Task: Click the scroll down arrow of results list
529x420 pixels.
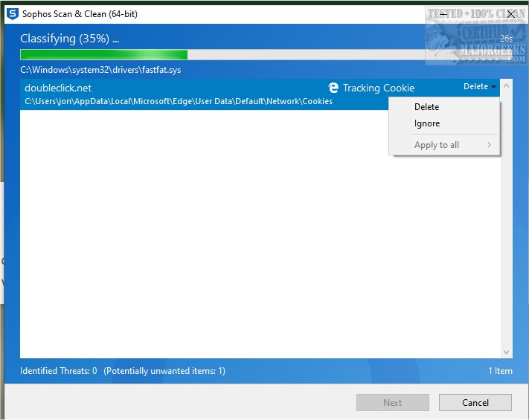Action: [506, 352]
